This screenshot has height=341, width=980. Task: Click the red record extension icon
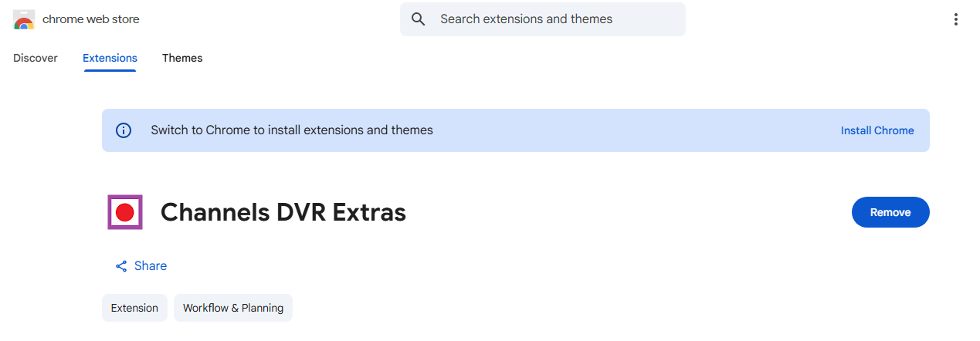click(x=125, y=212)
